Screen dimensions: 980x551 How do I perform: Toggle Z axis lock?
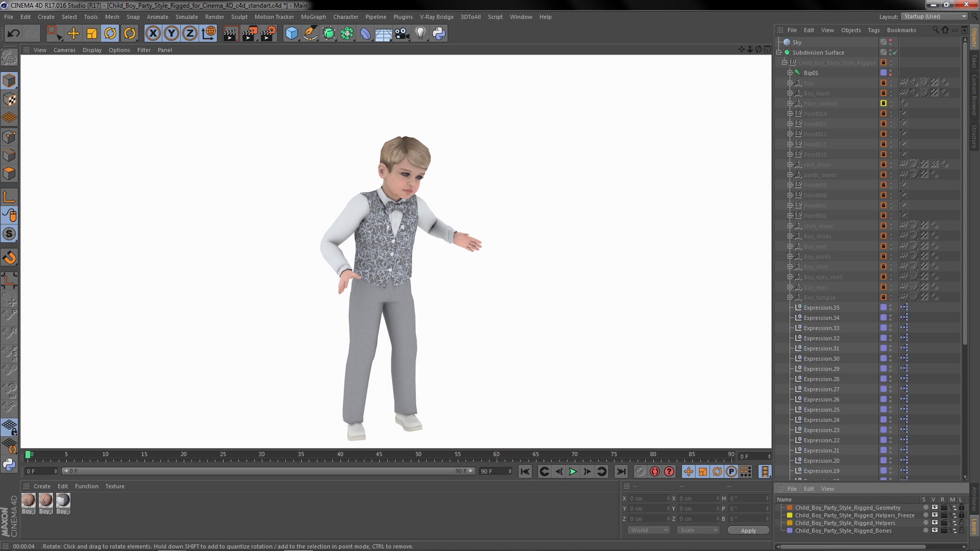tap(190, 34)
